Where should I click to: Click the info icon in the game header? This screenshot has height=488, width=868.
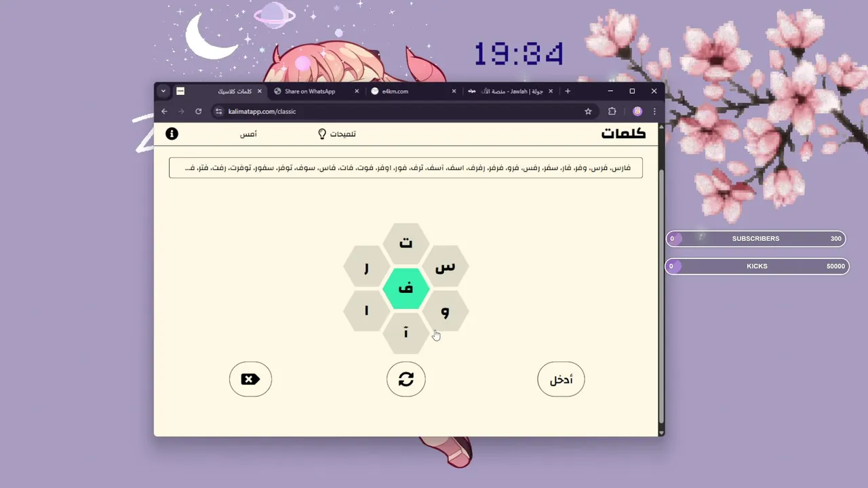point(172,134)
